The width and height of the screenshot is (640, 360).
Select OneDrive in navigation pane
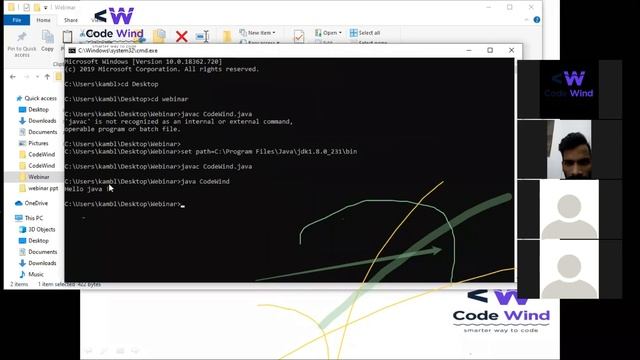[31, 203]
